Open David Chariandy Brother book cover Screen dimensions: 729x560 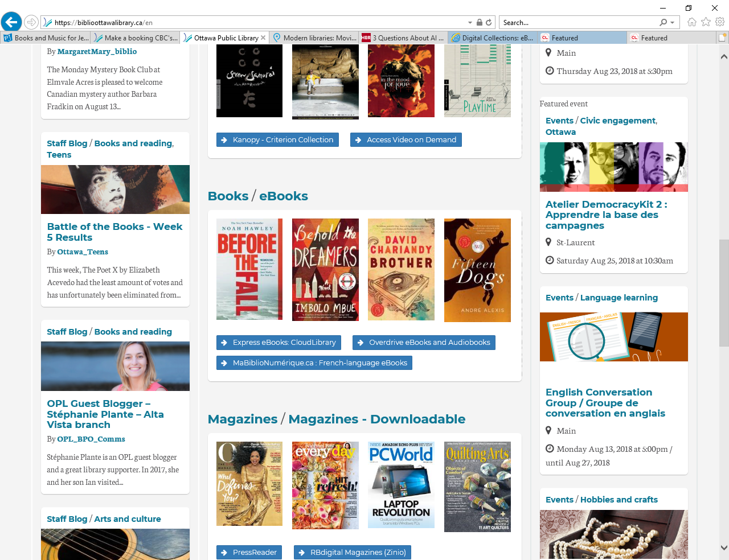(401, 270)
